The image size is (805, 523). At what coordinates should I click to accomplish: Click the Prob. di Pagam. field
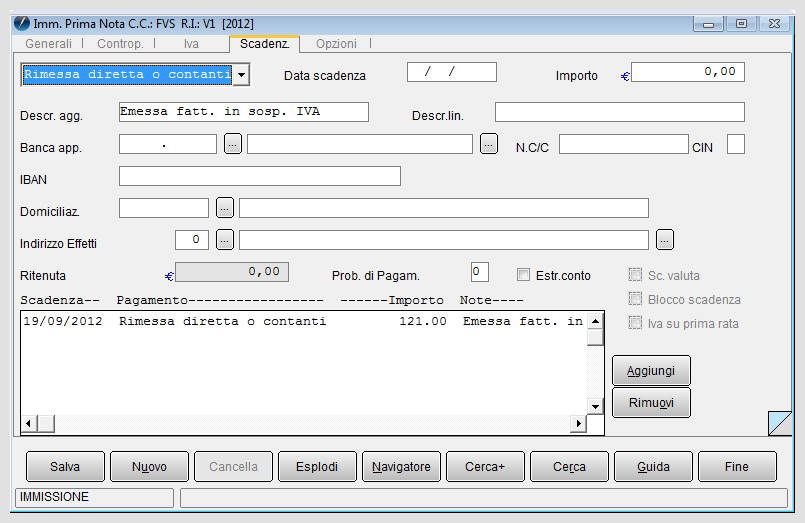click(480, 272)
